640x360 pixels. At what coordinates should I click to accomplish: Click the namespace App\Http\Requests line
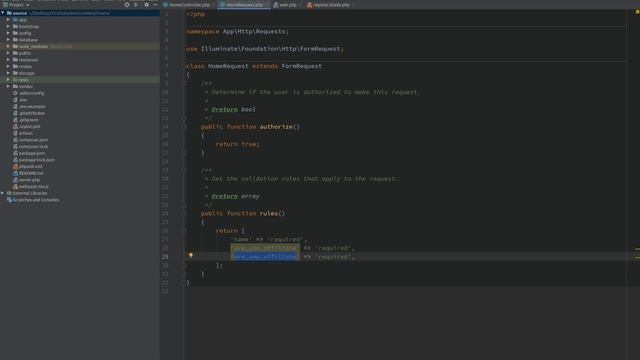click(237, 31)
